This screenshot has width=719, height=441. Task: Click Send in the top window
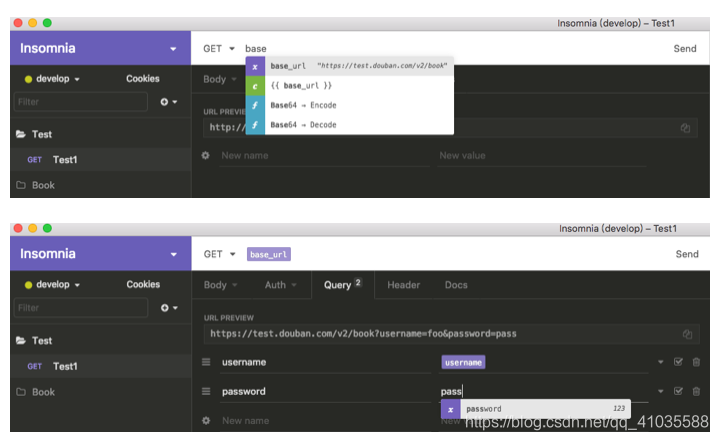(685, 49)
